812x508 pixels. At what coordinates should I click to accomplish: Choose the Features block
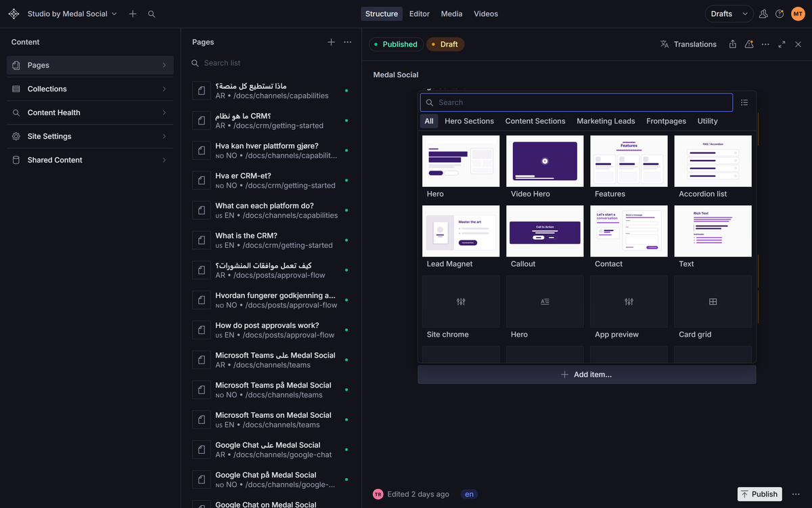pyautogui.click(x=629, y=167)
